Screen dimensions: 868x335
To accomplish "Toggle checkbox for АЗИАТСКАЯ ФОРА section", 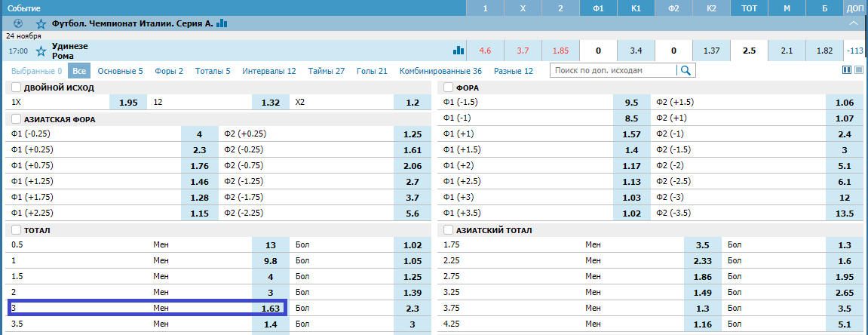I will pos(16,119).
